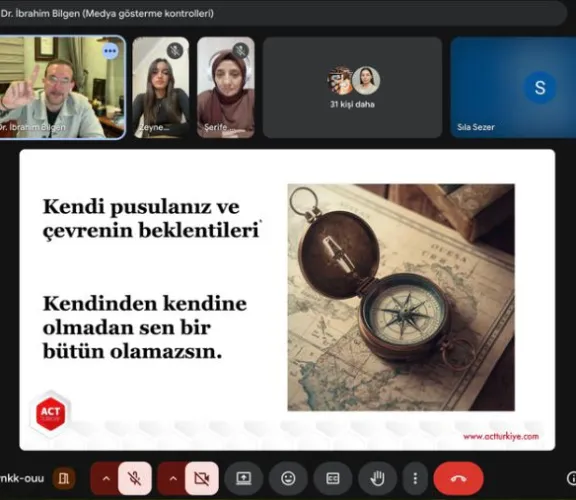Image resolution: width=576 pixels, height=500 pixels.
Task: Open options dots on Dr. İbrahim Bilgen tile
Action: point(110,51)
